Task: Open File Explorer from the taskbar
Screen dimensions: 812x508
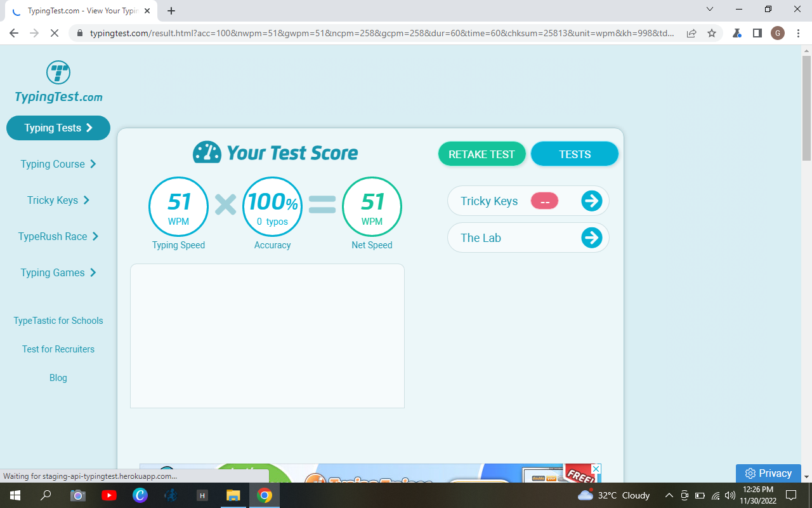Action: (x=233, y=495)
